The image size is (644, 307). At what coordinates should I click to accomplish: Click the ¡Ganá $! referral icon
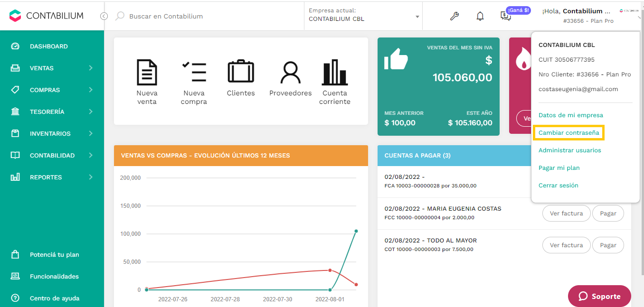(506, 16)
